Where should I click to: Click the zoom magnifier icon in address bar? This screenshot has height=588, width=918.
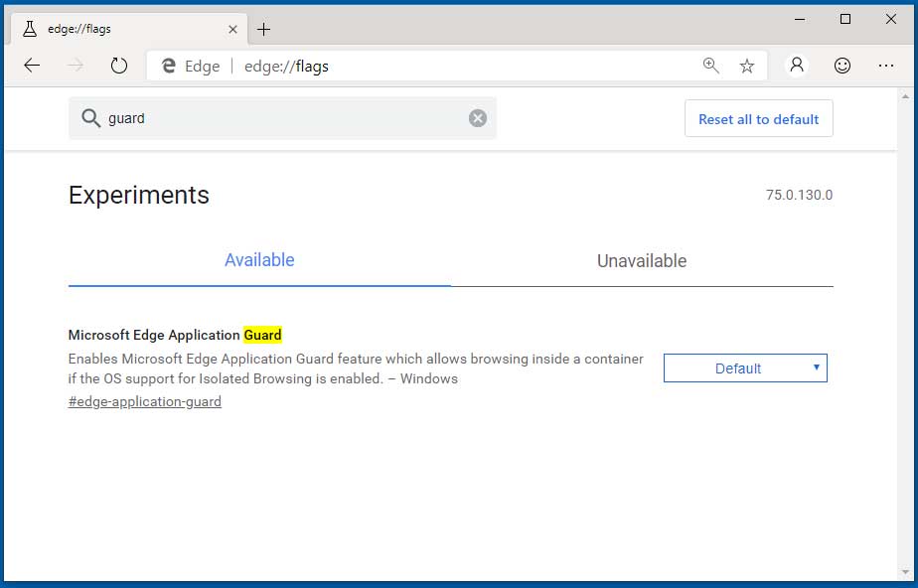(x=710, y=66)
